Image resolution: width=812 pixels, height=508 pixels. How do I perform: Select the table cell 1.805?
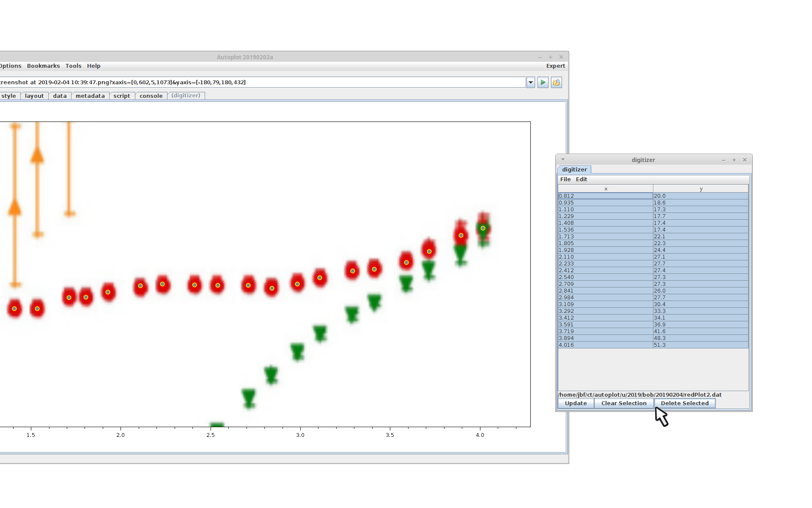click(606, 243)
